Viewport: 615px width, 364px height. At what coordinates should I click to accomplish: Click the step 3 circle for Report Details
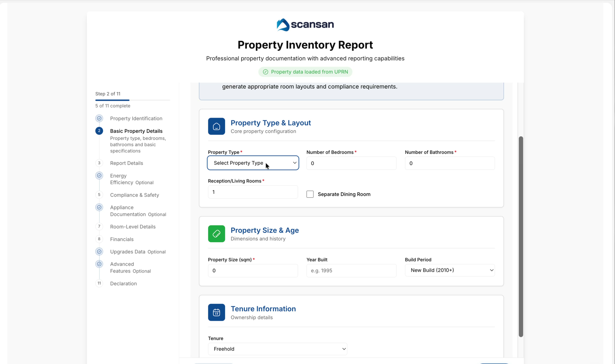99,163
